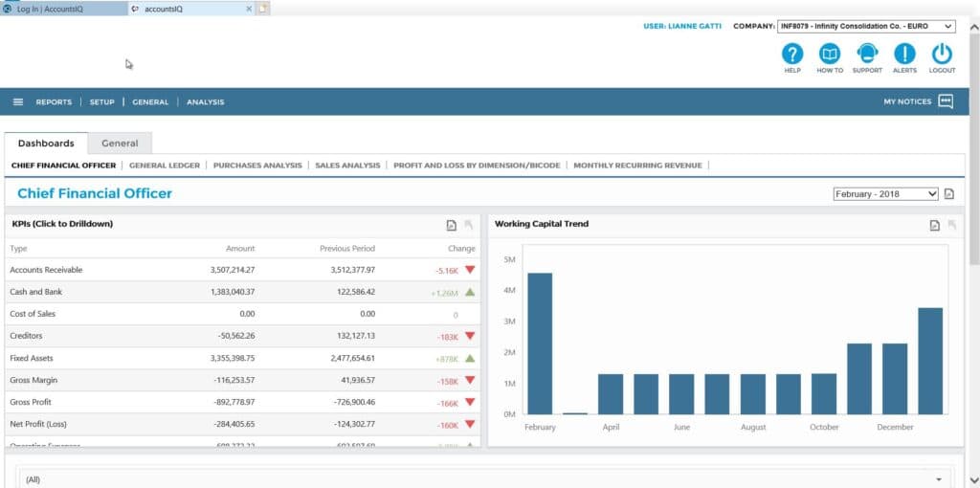This screenshot has height=488, width=980.
Task: Click the green up arrow for Cash and Bank
Action: click(x=470, y=292)
